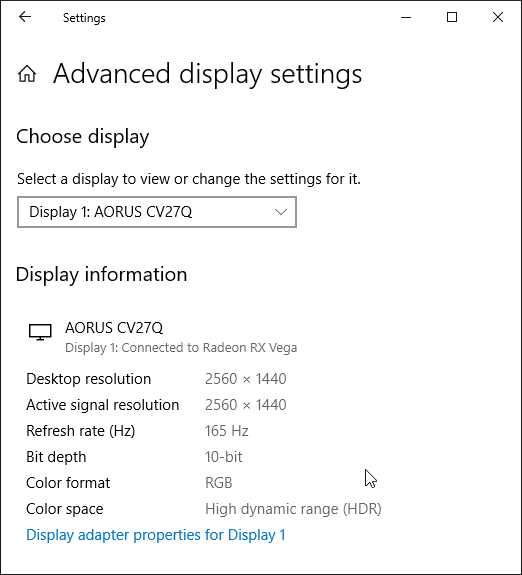The width and height of the screenshot is (522, 575).
Task: Click the 10-bit bit depth value
Action: (224, 457)
